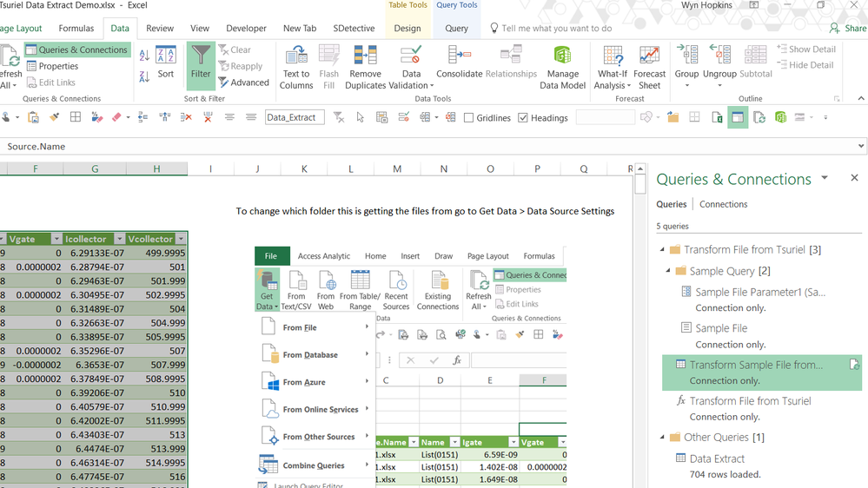Collapse the Sample Query folder

click(x=668, y=271)
